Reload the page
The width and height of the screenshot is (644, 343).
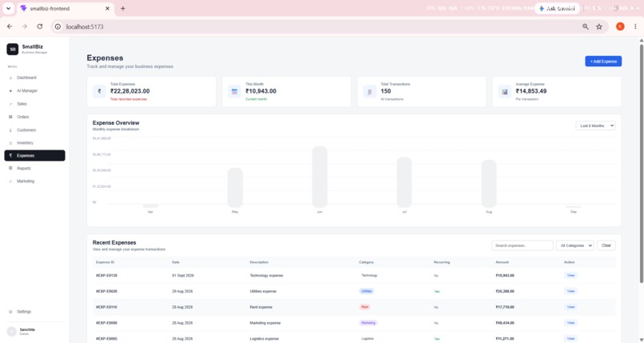39,26
